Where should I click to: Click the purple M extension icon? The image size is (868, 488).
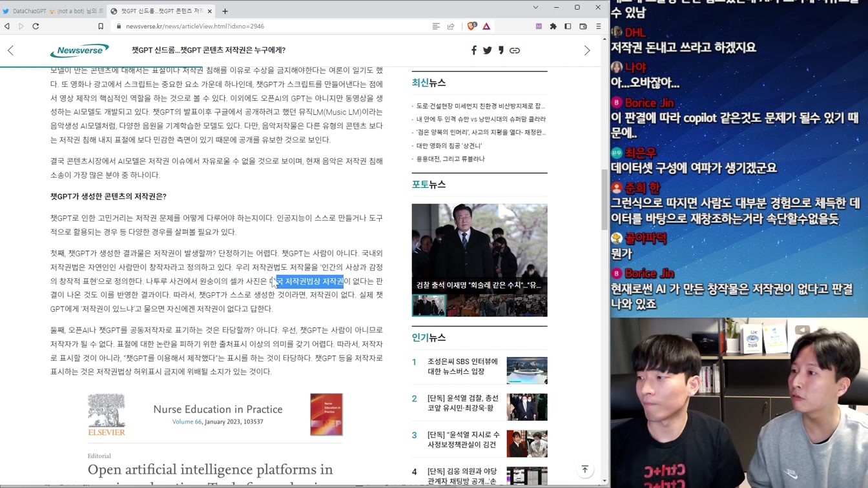pos(539,26)
